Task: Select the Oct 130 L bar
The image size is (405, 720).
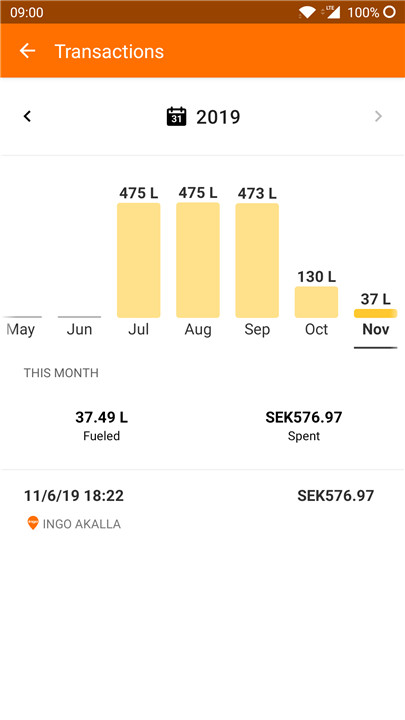Action: (316, 302)
